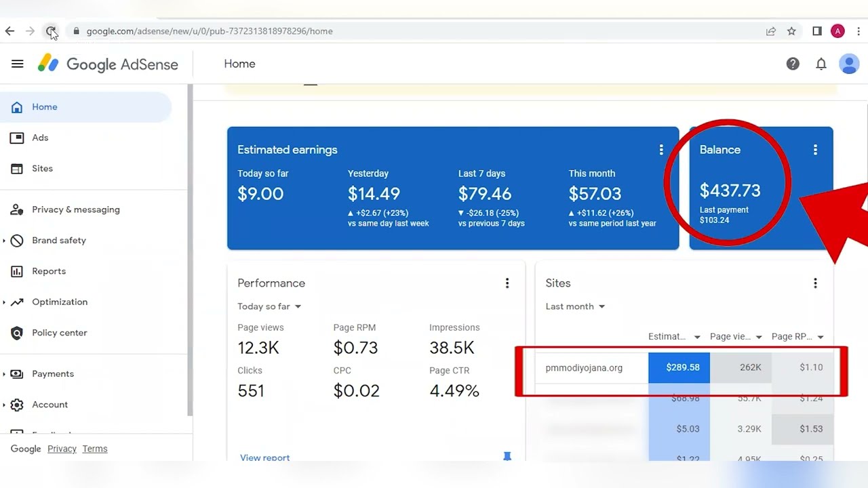Select Home in the sidebar

pyautogui.click(x=86, y=107)
